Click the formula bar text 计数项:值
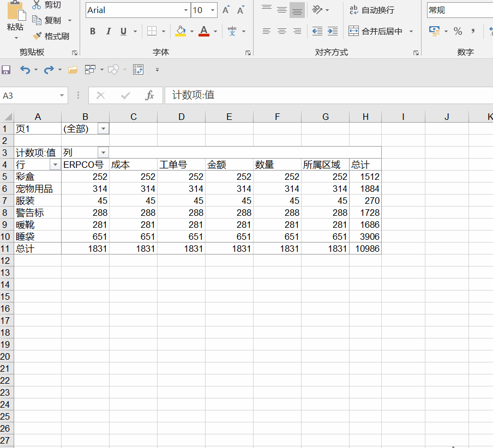Viewport: 493px width, 448px height. tap(194, 95)
